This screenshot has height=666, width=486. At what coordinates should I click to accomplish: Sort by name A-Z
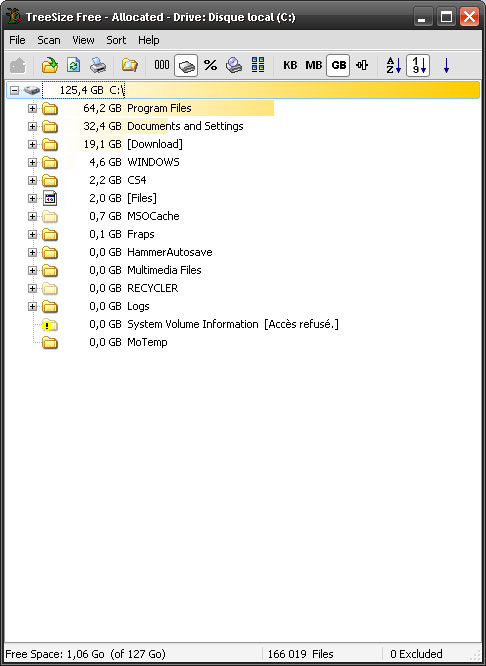point(394,66)
